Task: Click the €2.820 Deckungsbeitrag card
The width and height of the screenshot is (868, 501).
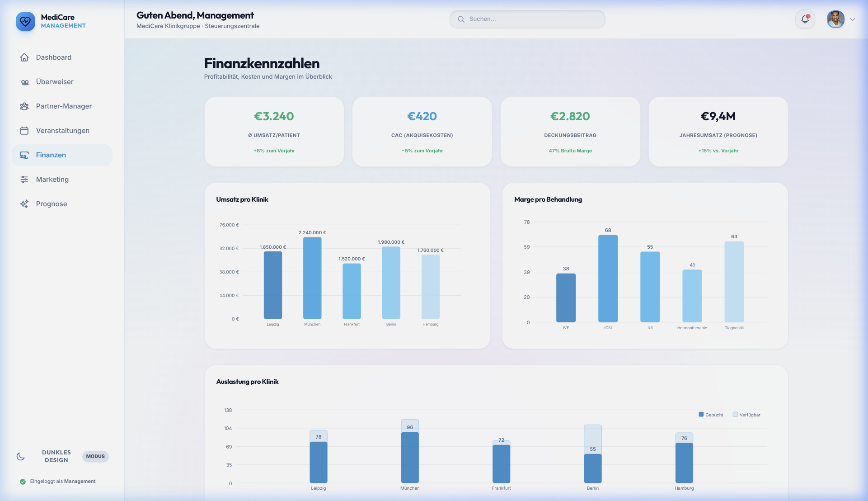Action: [x=570, y=132]
